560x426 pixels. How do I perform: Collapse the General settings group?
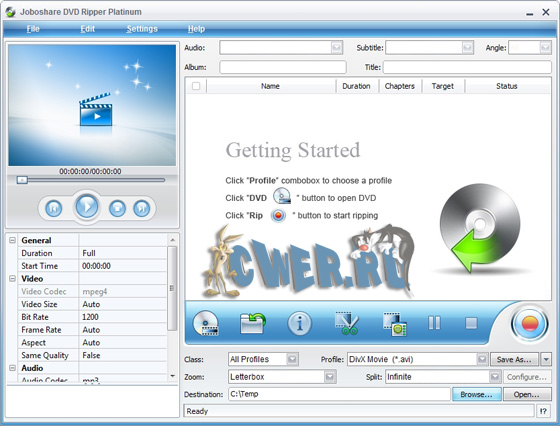[12, 240]
